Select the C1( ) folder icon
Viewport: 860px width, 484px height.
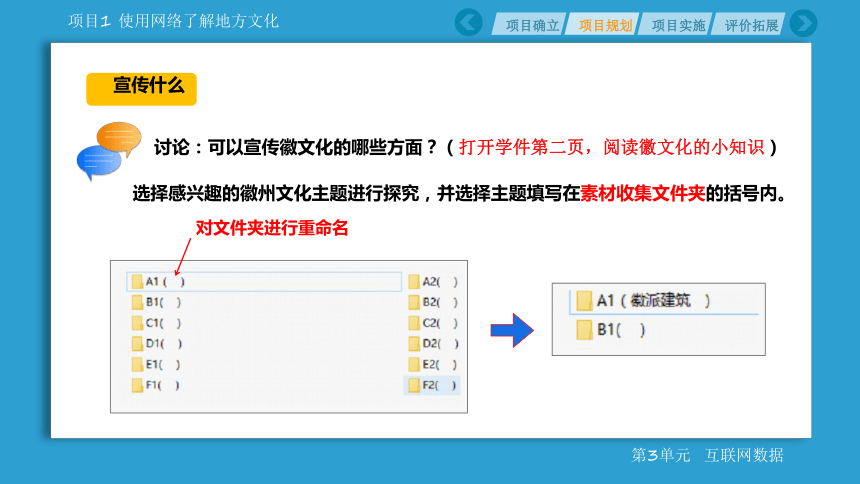137,323
